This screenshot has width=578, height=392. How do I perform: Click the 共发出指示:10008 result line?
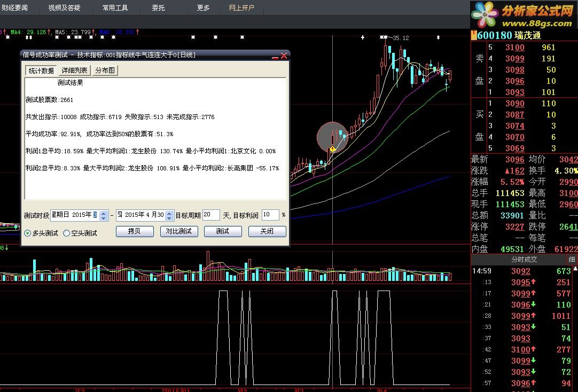click(120, 117)
